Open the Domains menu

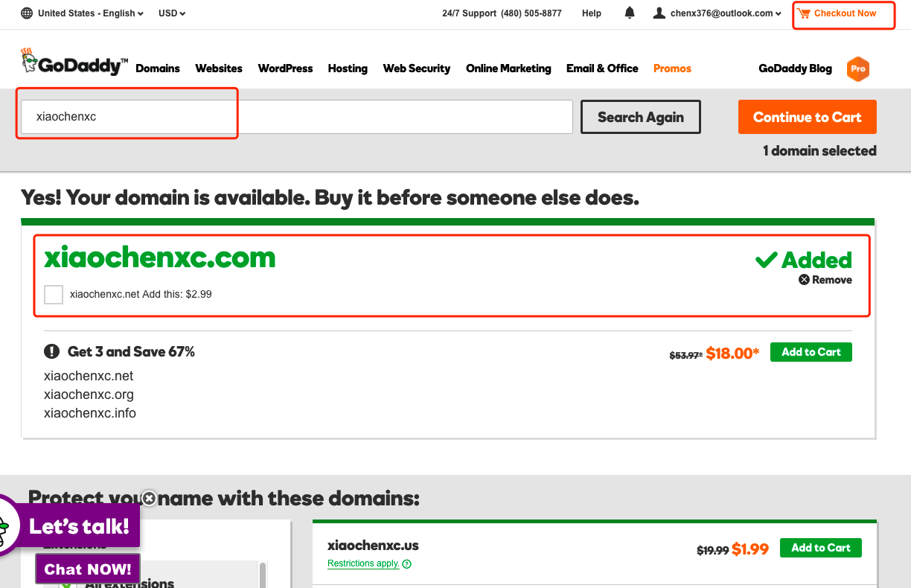158,68
